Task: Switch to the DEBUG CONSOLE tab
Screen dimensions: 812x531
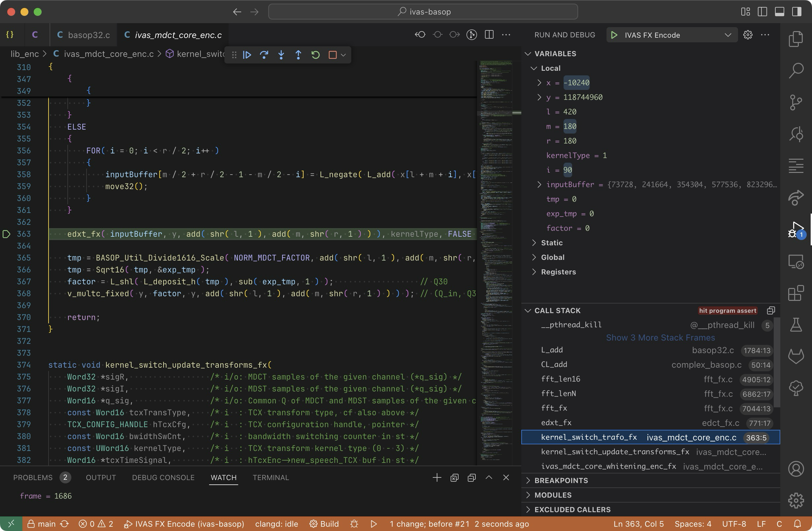Action: pyautogui.click(x=163, y=477)
